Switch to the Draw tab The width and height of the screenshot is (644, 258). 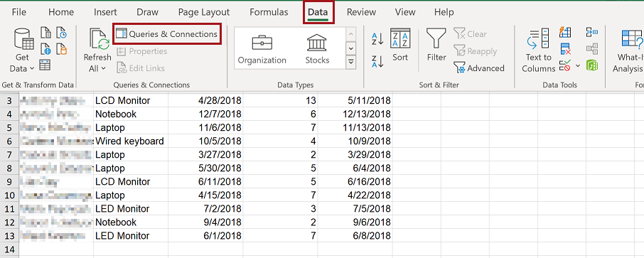click(147, 12)
